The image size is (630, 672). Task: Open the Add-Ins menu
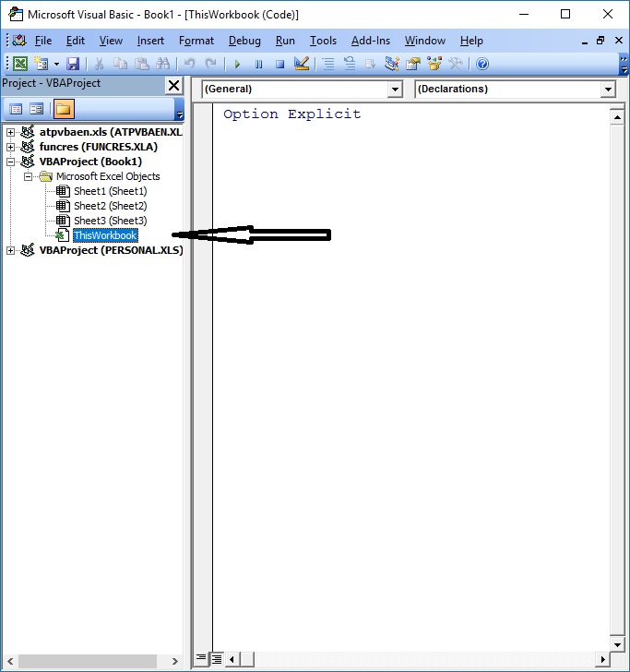(371, 41)
